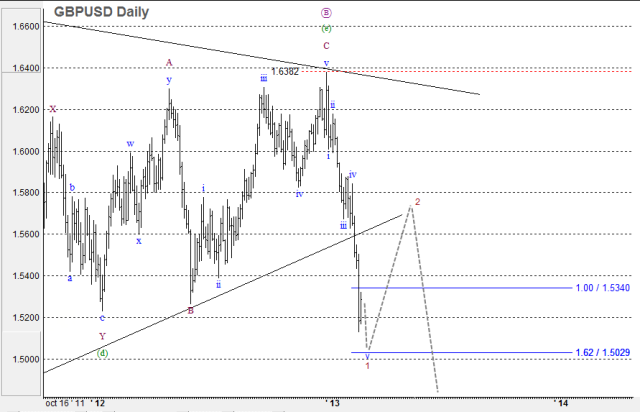
Task: Click the circled purple B wave label
Action: tap(326, 12)
